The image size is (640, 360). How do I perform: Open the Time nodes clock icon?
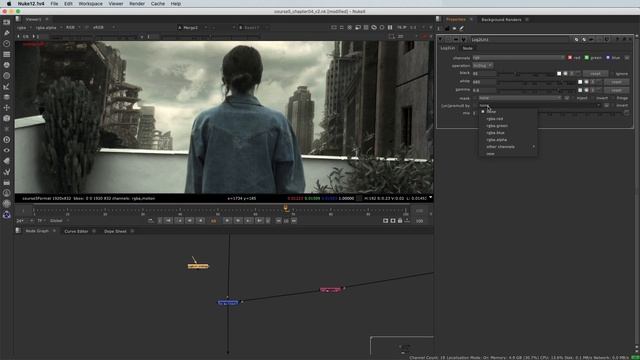click(x=7, y=43)
